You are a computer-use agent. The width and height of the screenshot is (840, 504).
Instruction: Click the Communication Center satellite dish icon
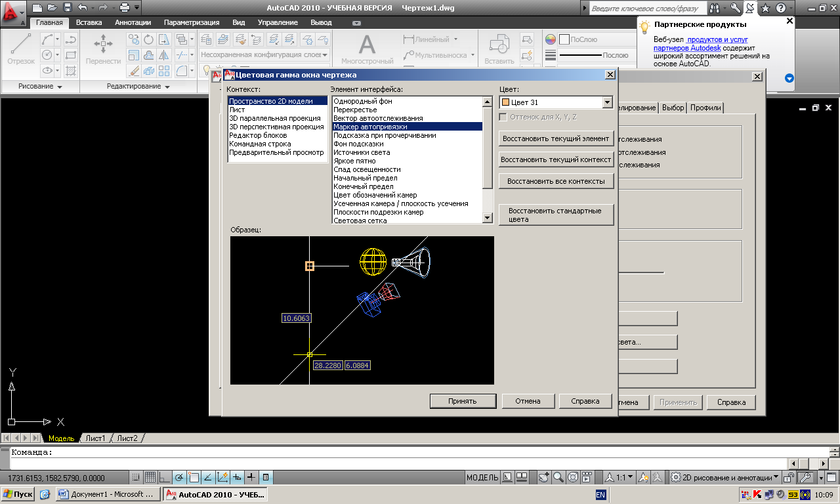point(749,8)
